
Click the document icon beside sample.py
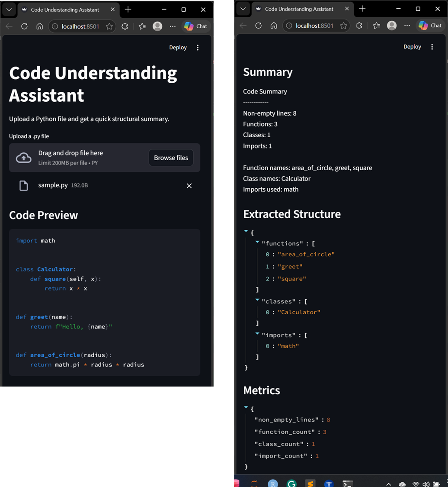coord(24,185)
